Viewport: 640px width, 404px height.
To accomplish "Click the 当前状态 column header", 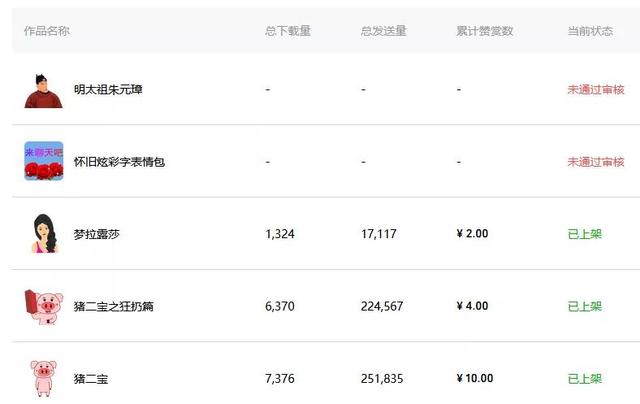I will pyautogui.click(x=590, y=31).
